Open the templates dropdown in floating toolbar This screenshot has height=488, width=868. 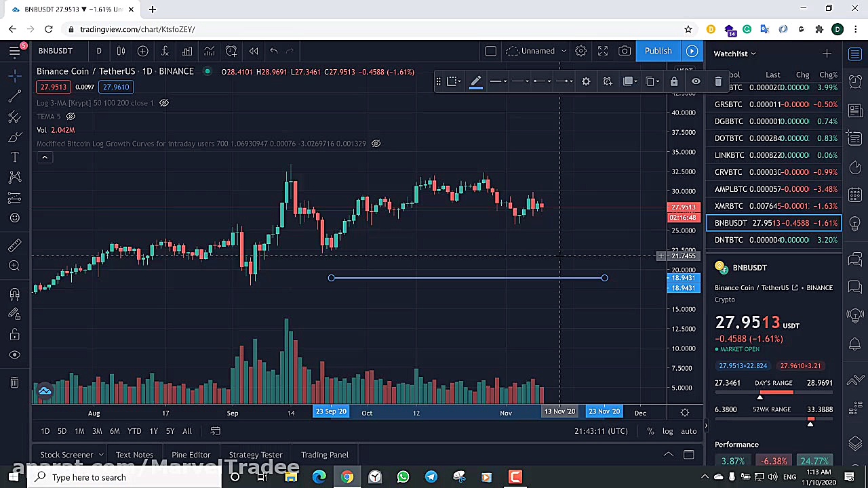point(452,81)
